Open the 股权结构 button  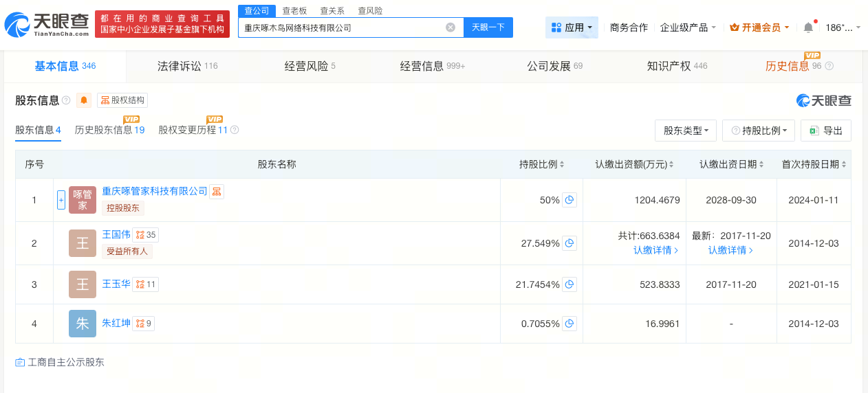(122, 100)
